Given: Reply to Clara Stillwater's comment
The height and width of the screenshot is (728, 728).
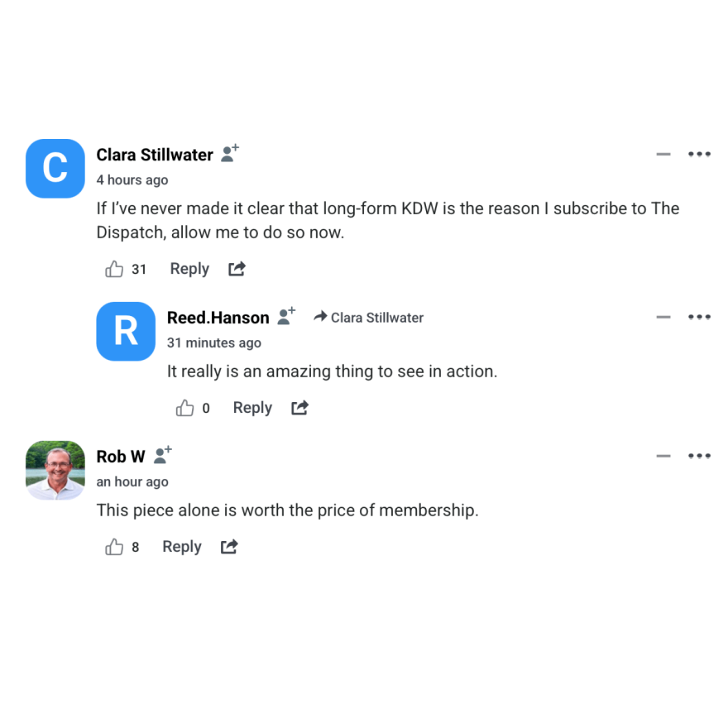Looking at the screenshot, I should (x=189, y=268).
